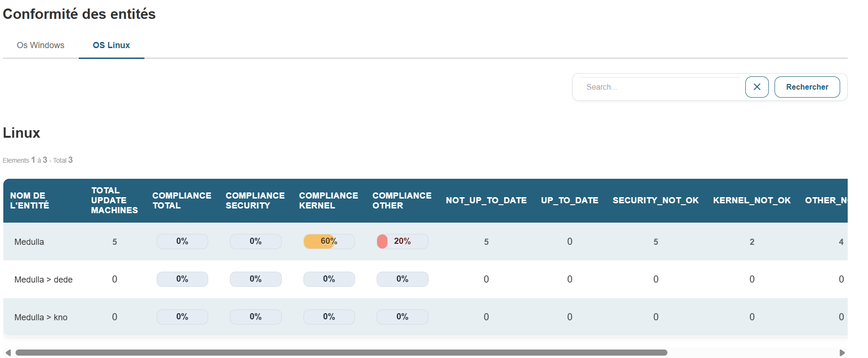This screenshot has height=358, width=868.
Task: Click the horizontal scrollbar thumb
Action: coord(341,352)
